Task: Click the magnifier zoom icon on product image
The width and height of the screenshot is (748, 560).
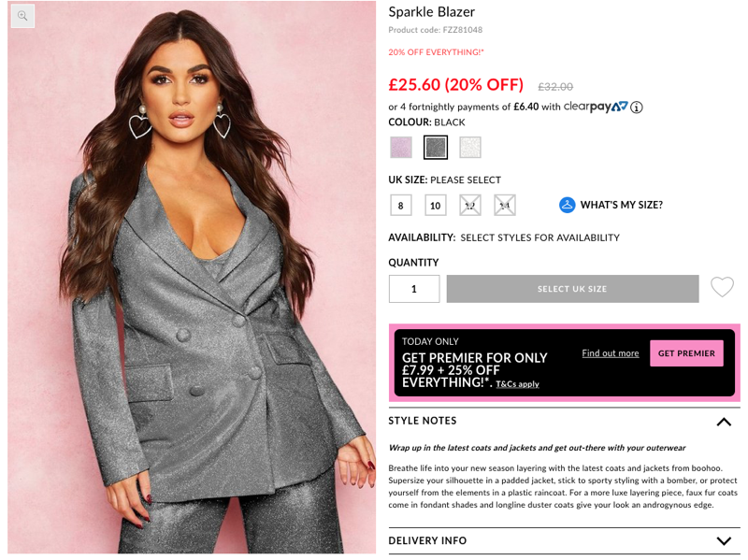Action: click(x=22, y=16)
